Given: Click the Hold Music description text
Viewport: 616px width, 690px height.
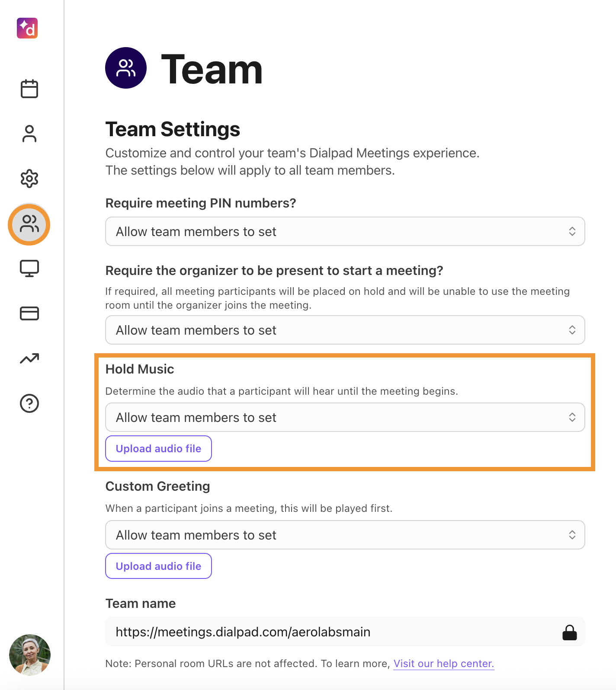Looking at the screenshot, I should pos(282,391).
